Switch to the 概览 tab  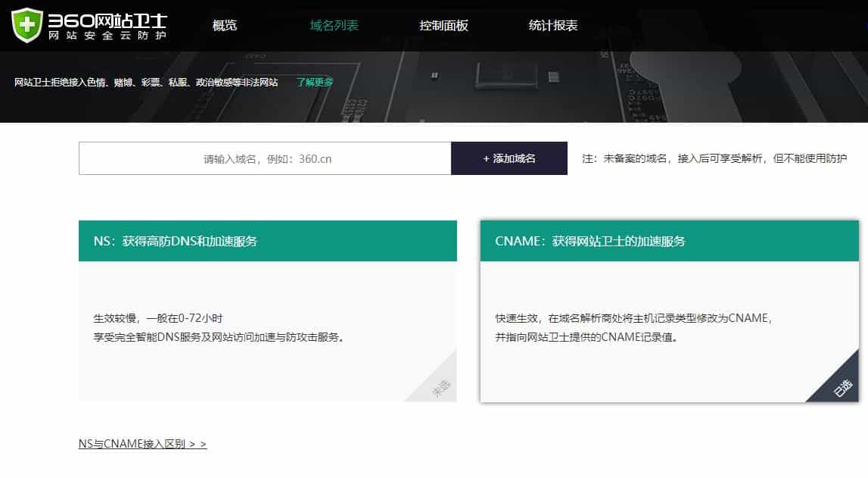tap(225, 25)
